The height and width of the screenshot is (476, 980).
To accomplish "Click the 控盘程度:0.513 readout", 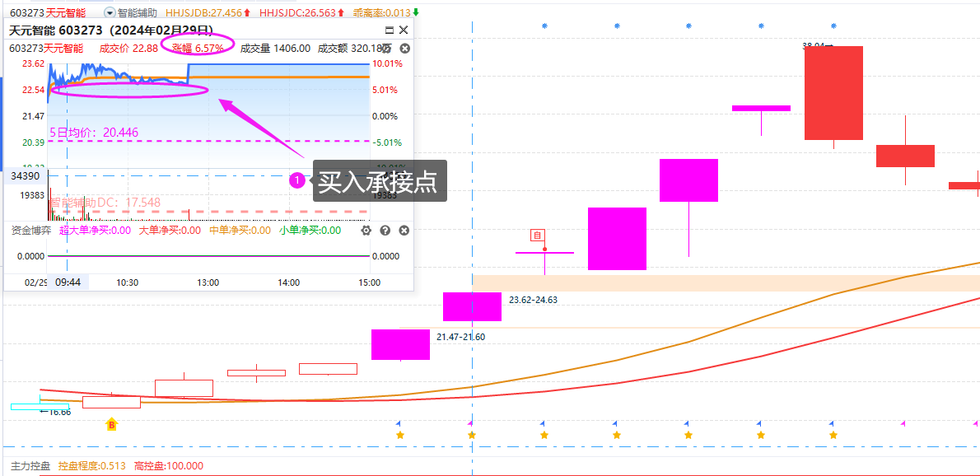I will pos(92,466).
